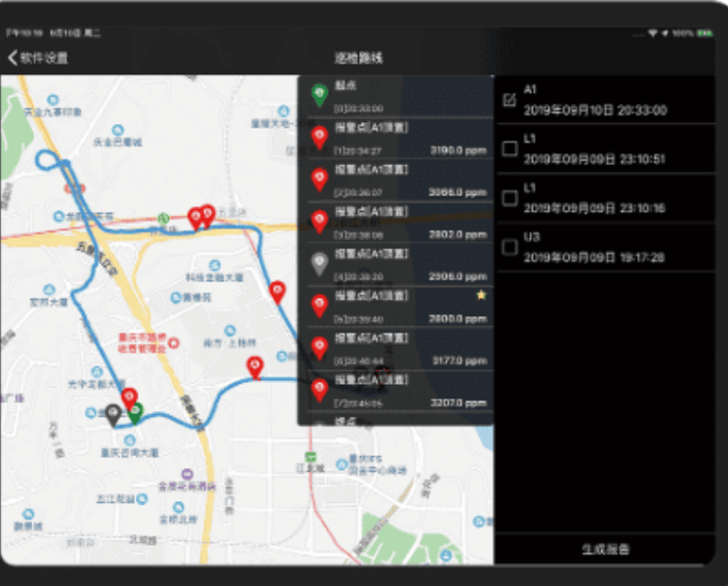The height and width of the screenshot is (586, 728).
Task: Tap the gray pin marker on the map
Action: click(113, 415)
